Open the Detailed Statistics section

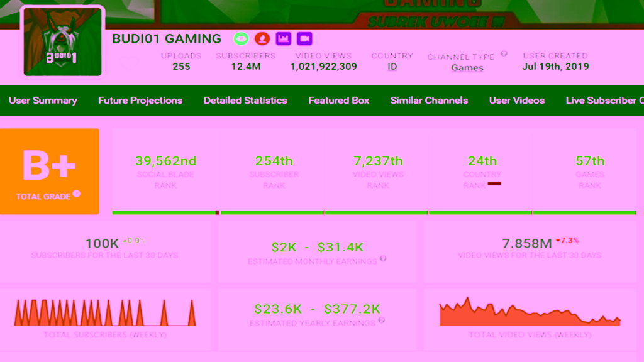[245, 101]
